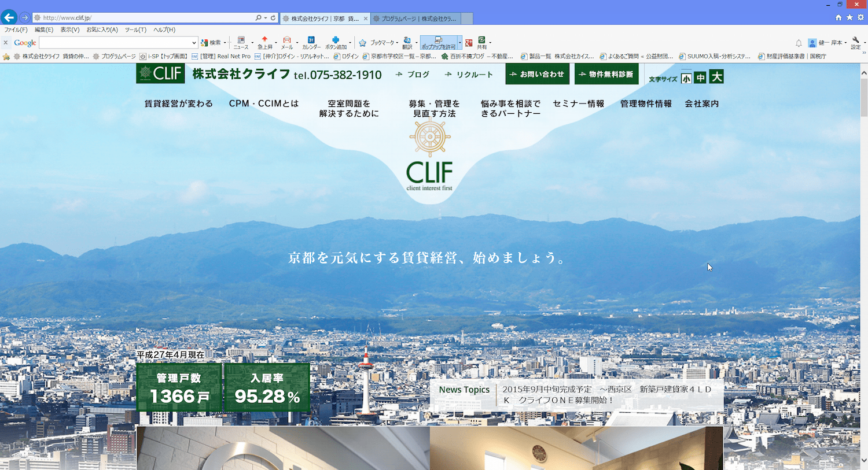Open the ブログ link in header
This screenshot has height=470, width=868.
pyautogui.click(x=413, y=75)
